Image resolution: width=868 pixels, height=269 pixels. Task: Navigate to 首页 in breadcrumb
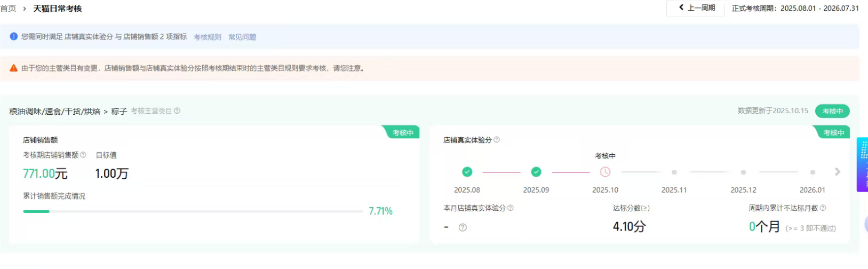click(x=8, y=9)
